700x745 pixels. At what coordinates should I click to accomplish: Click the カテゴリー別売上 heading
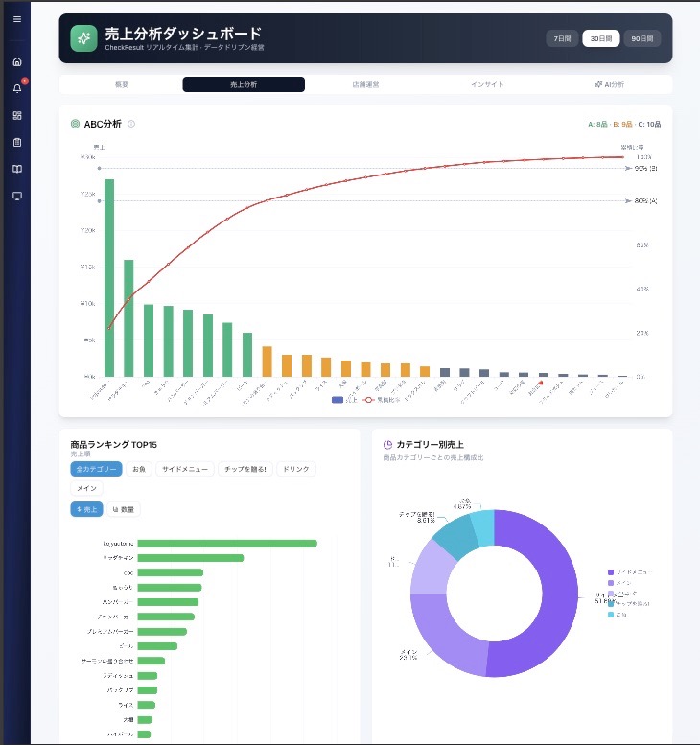[430, 445]
